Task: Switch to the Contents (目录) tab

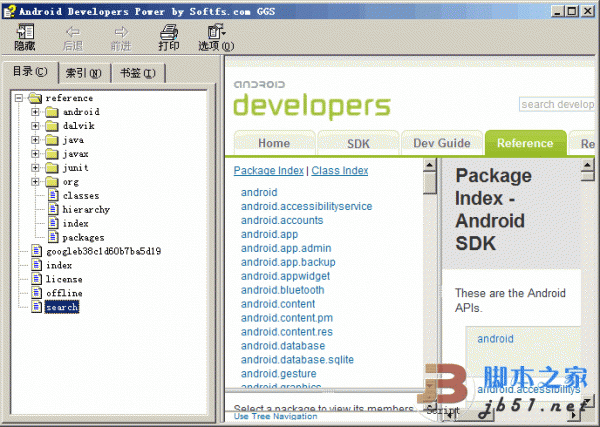Action: [x=30, y=72]
